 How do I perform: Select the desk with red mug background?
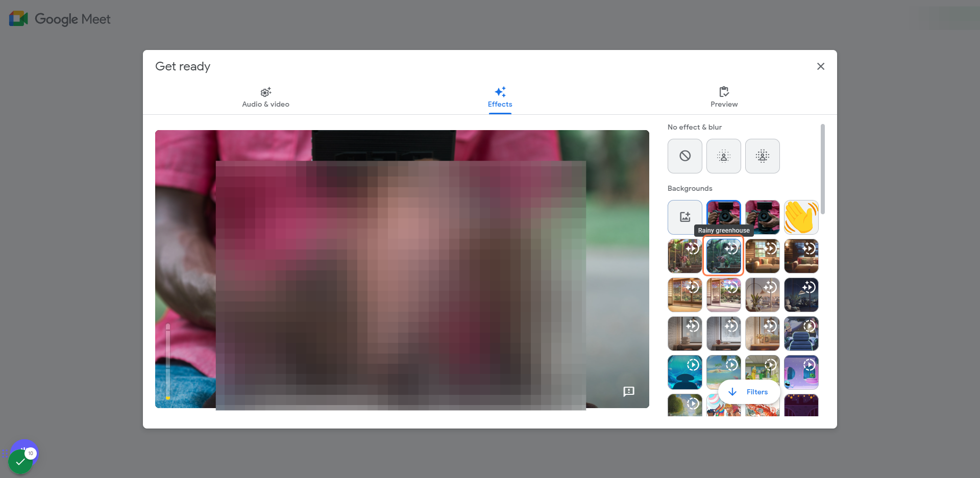(724, 334)
